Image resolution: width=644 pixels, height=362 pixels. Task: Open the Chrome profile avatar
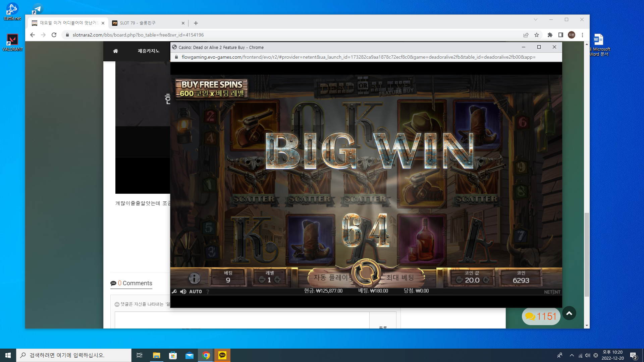(x=572, y=35)
